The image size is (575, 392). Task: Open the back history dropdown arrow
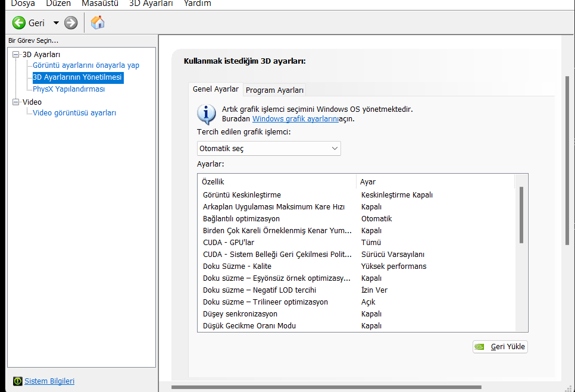[56, 23]
